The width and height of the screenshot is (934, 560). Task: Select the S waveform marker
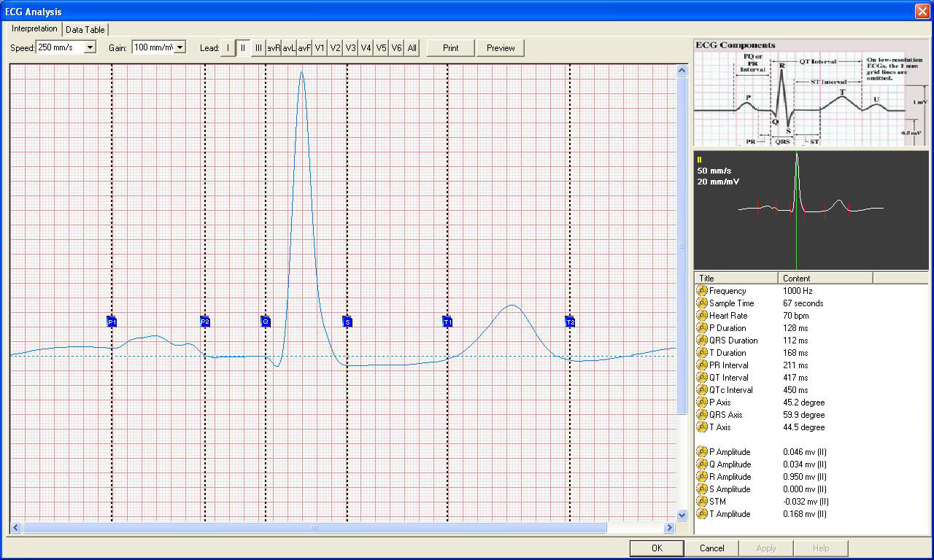[347, 322]
